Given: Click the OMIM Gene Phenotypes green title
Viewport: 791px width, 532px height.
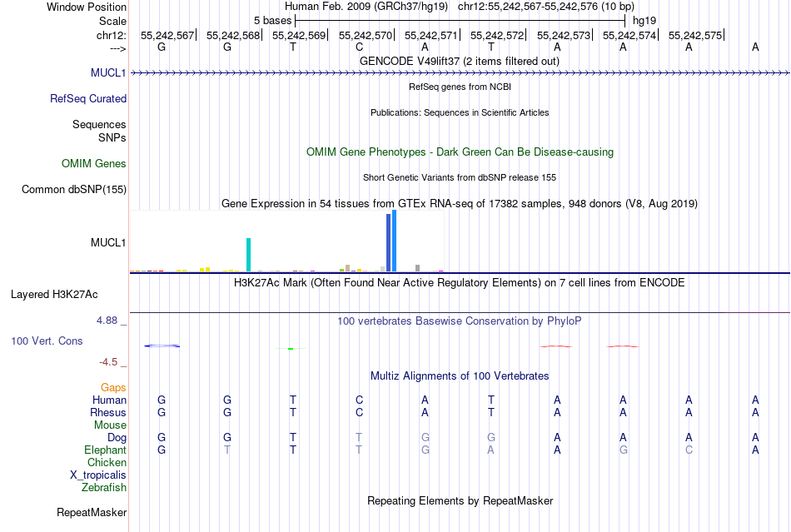Looking at the screenshot, I should point(460,152).
